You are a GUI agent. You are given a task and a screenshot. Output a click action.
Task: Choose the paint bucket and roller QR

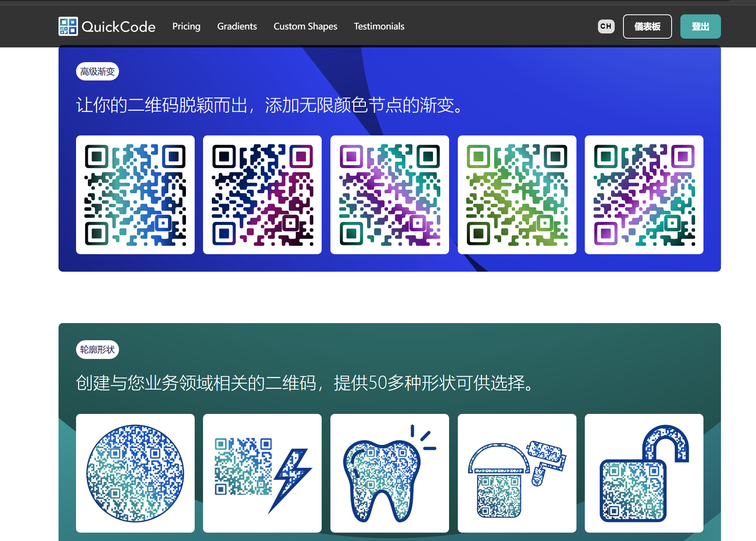click(x=517, y=473)
